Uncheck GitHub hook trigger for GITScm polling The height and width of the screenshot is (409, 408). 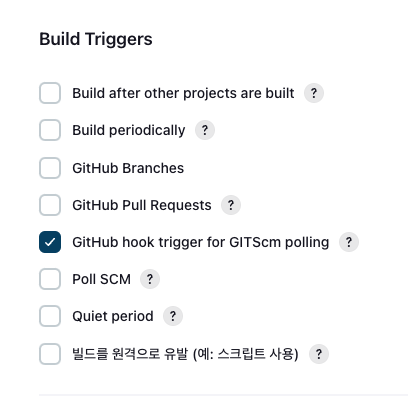tap(50, 242)
